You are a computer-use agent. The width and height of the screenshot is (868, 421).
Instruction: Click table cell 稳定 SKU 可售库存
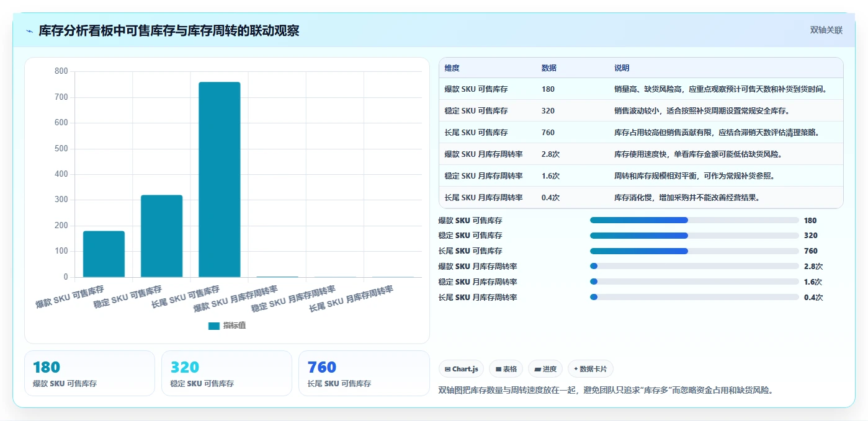click(x=476, y=111)
